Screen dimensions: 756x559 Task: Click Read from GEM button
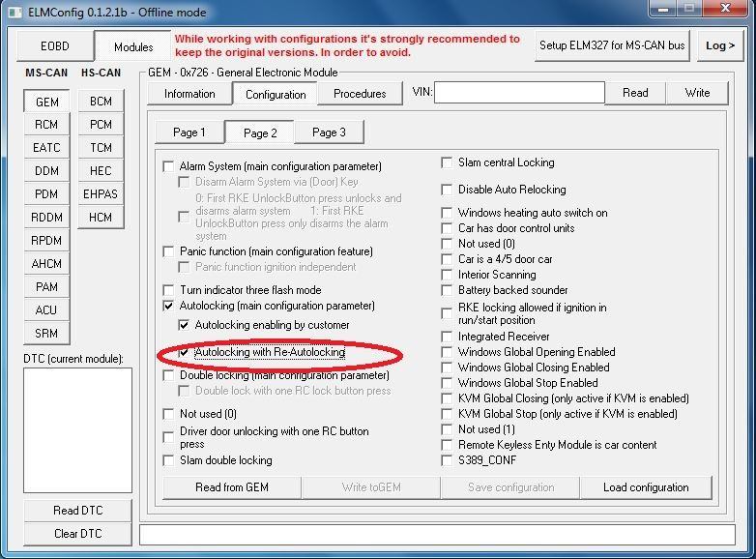point(232,487)
